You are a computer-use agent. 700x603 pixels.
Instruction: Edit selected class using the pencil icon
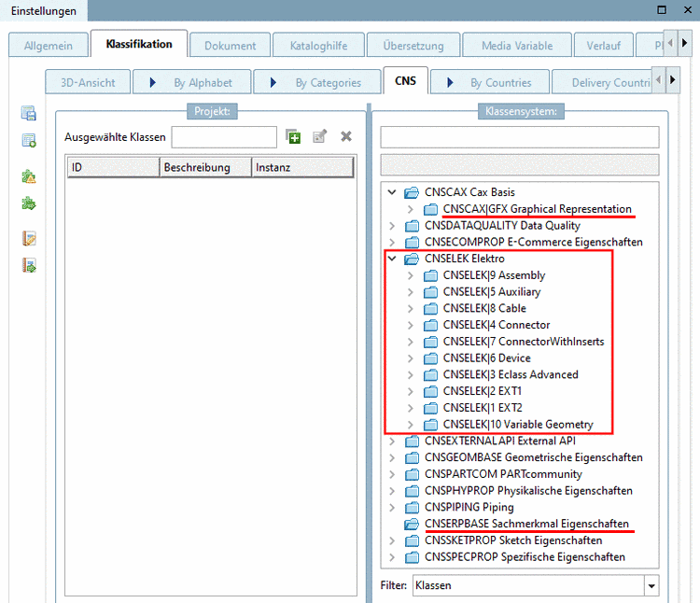pyautogui.click(x=319, y=136)
